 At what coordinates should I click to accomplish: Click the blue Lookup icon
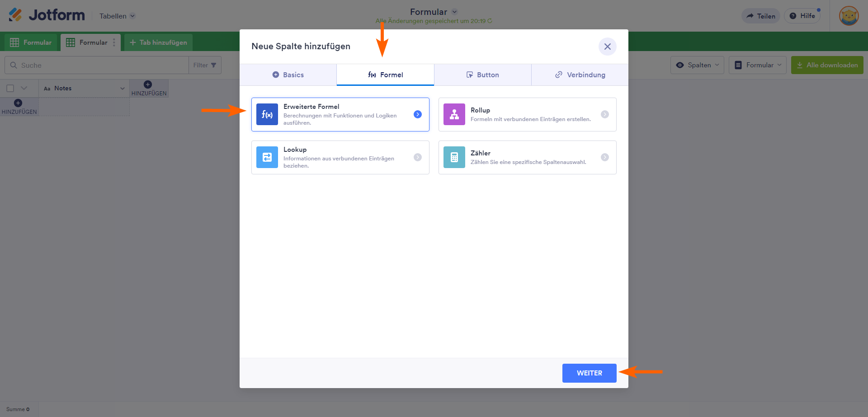click(267, 157)
